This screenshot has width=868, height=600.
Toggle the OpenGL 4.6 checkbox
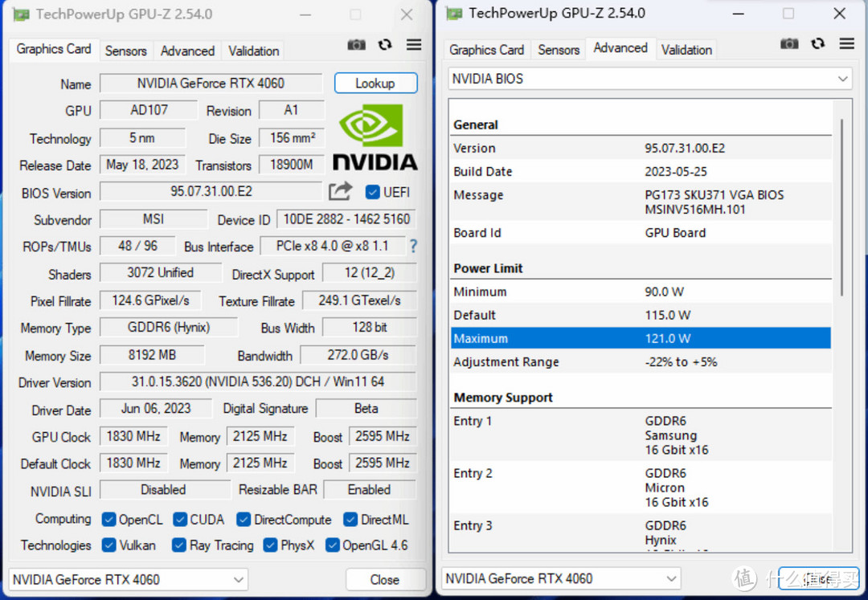[332, 545]
